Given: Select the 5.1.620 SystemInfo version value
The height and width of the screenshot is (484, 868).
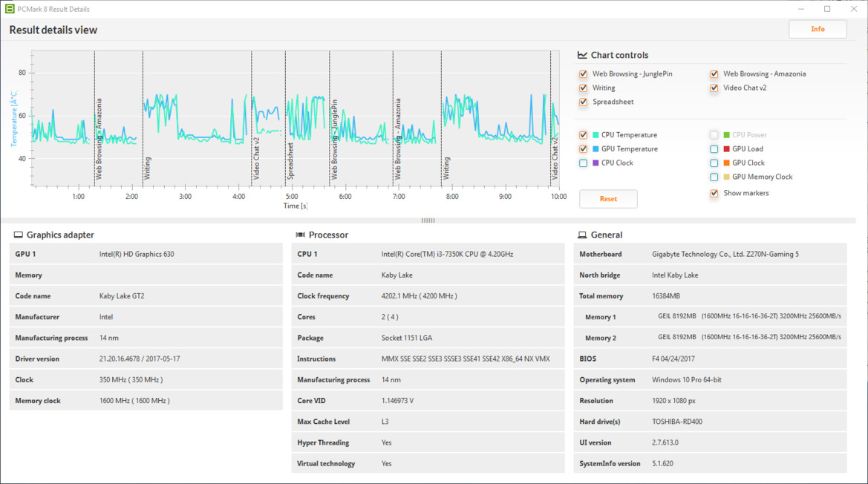Looking at the screenshot, I should (662, 464).
